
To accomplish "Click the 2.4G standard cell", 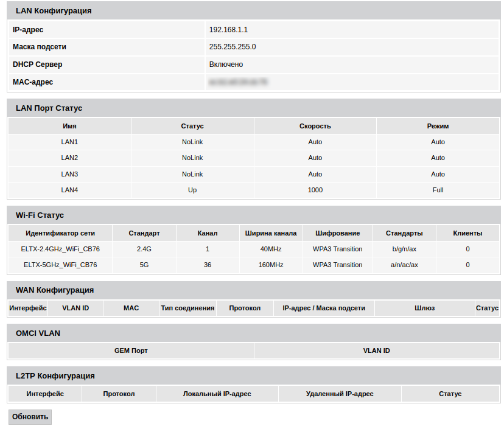I will 144,249.
